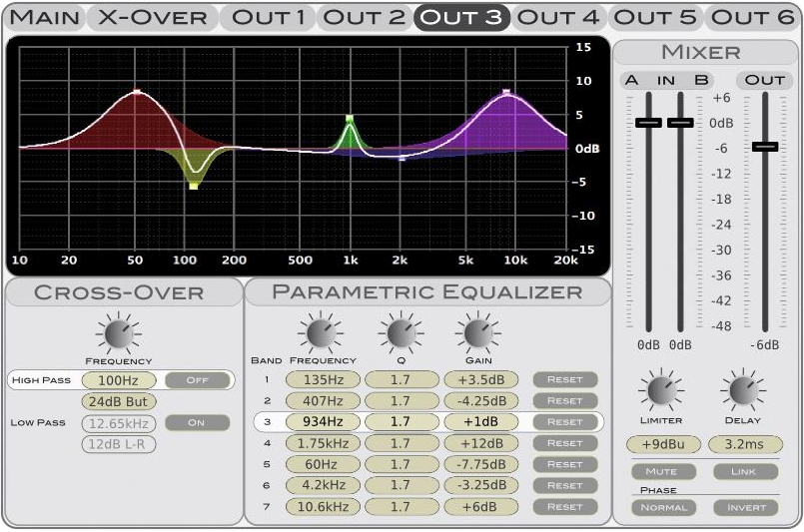Screen dimensions: 804x532
Task: Click the High Pass 100Hz frequency field
Action: 119,380
